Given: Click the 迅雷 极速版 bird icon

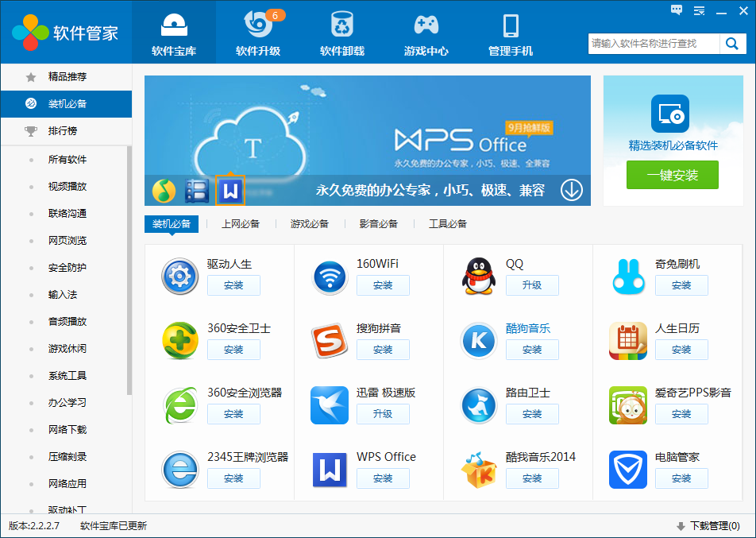Looking at the screenshot, I should [330, 404].
